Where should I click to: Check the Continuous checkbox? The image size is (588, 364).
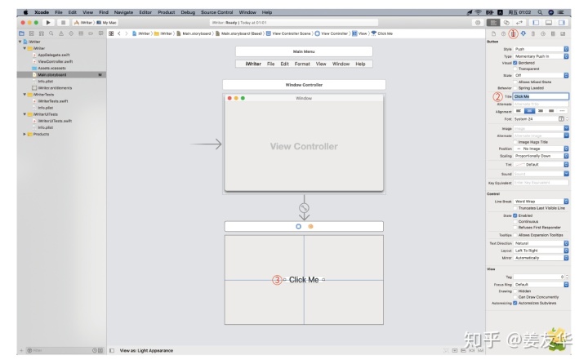tap(515, 221)
